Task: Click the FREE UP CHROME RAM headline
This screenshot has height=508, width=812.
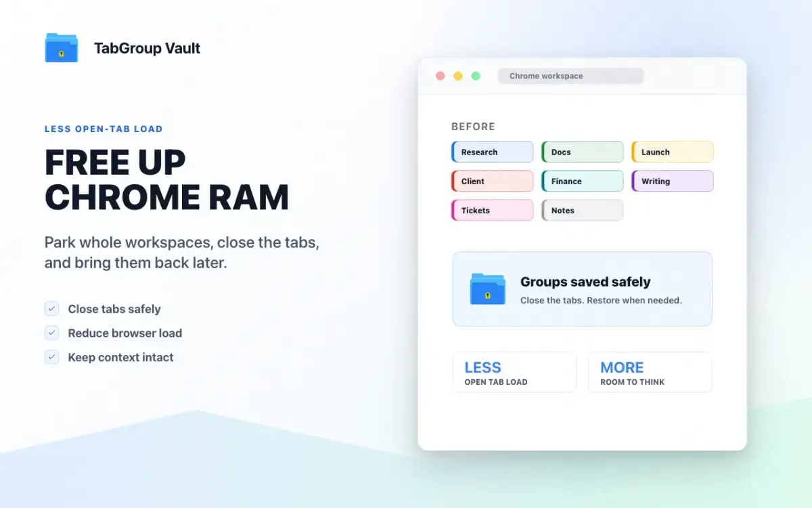Action: [x=167, y=179]
